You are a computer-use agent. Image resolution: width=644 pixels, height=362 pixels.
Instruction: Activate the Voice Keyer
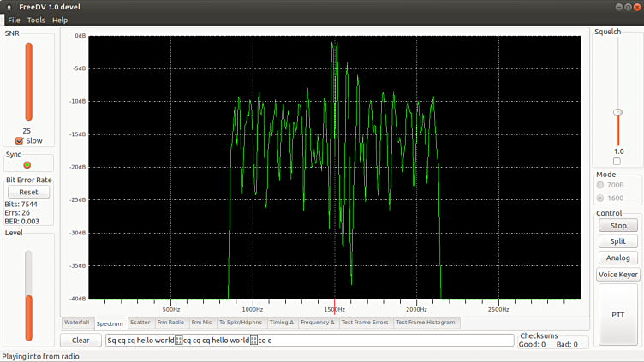(617, 275)
